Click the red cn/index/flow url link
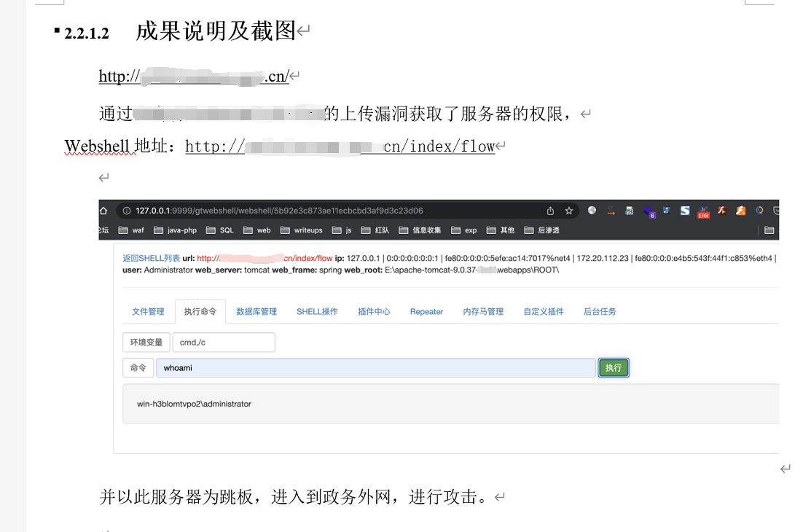The width and height of the screenshot is (811, 532). [x=265, y=258]
